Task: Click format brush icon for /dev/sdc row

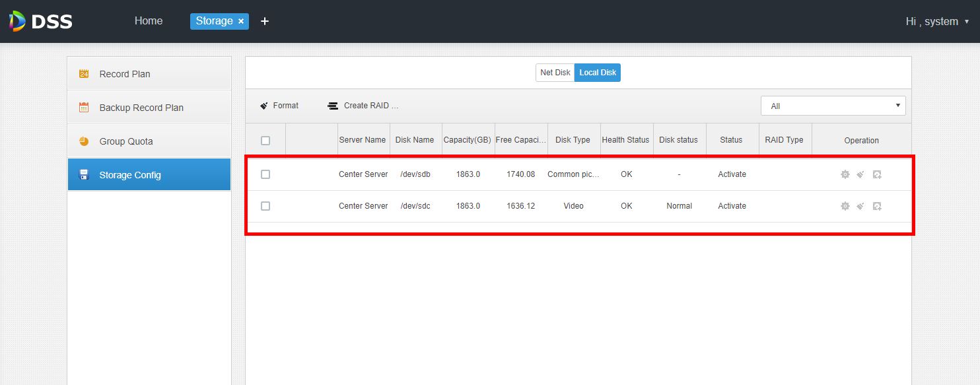Action: click(x=860, y=206)
